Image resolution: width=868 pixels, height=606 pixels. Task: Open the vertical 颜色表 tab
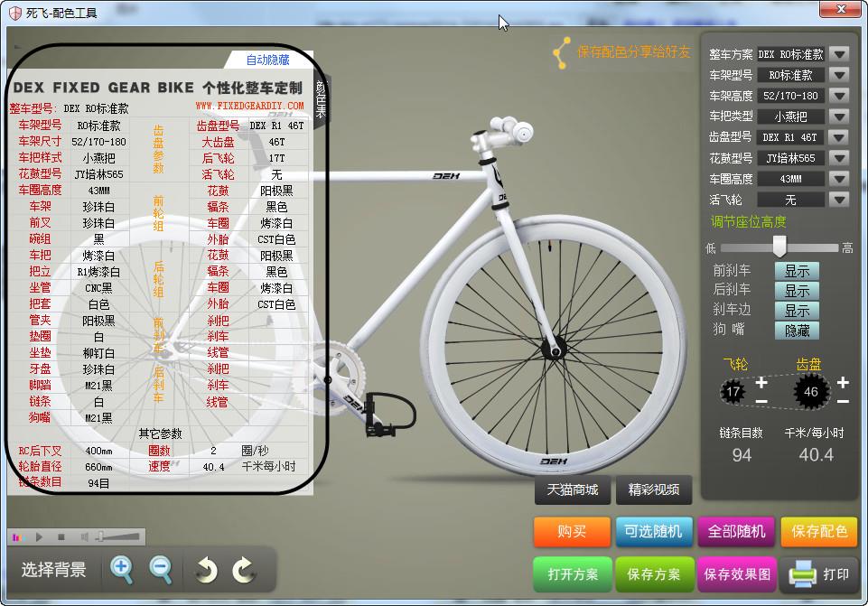tap(321, 99)
